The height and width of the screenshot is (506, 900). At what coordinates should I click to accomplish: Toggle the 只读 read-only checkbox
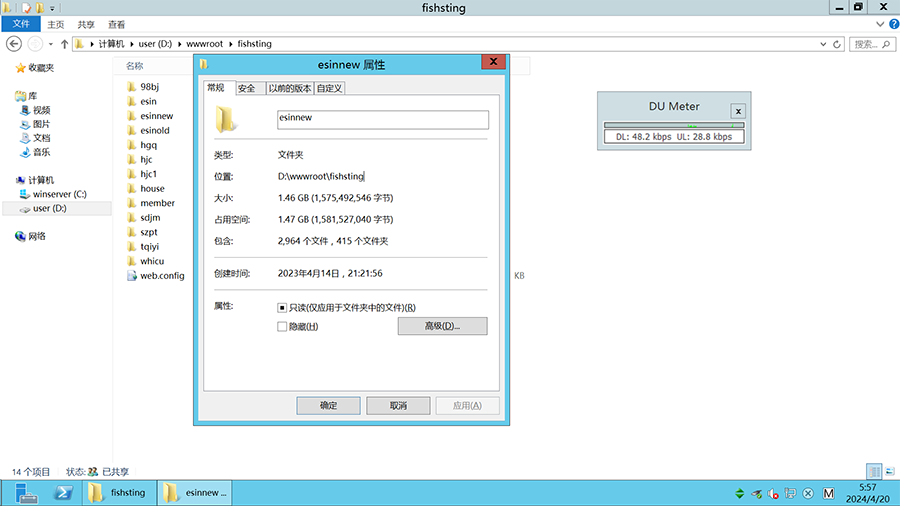[x=282, y=307]
